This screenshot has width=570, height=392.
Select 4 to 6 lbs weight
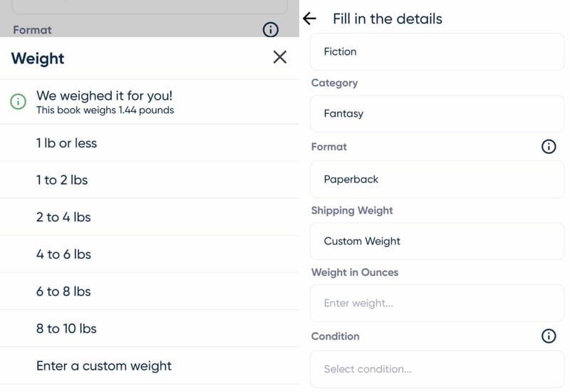(63, 254)
